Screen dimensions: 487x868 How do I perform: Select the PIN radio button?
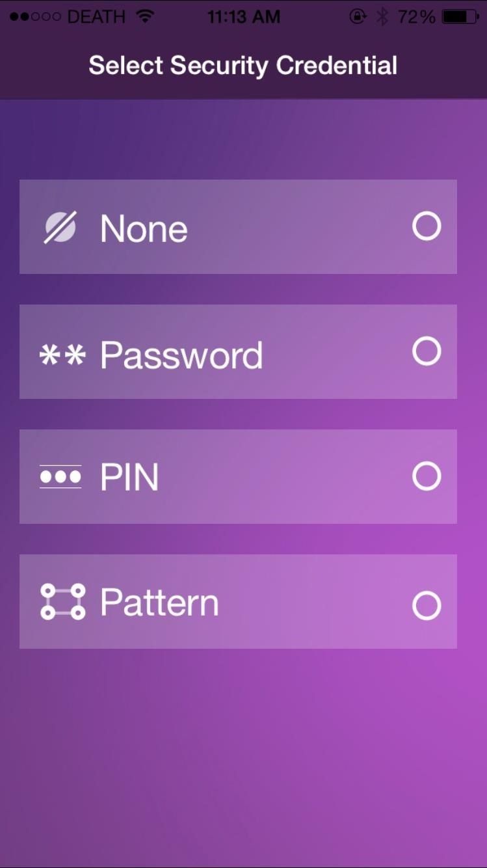pyautogui.click(x=427, y=476)
